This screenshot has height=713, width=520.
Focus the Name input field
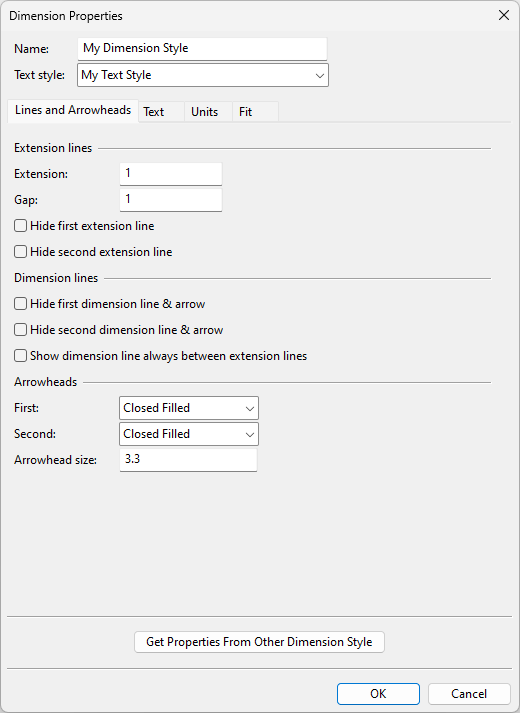point(202,49)
